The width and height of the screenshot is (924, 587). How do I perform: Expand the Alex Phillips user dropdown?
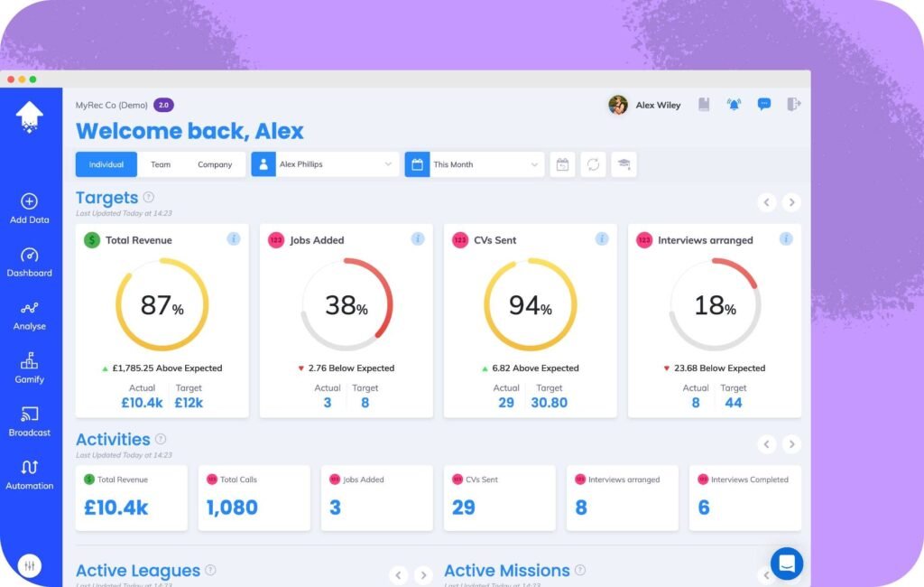pos(325,164)
